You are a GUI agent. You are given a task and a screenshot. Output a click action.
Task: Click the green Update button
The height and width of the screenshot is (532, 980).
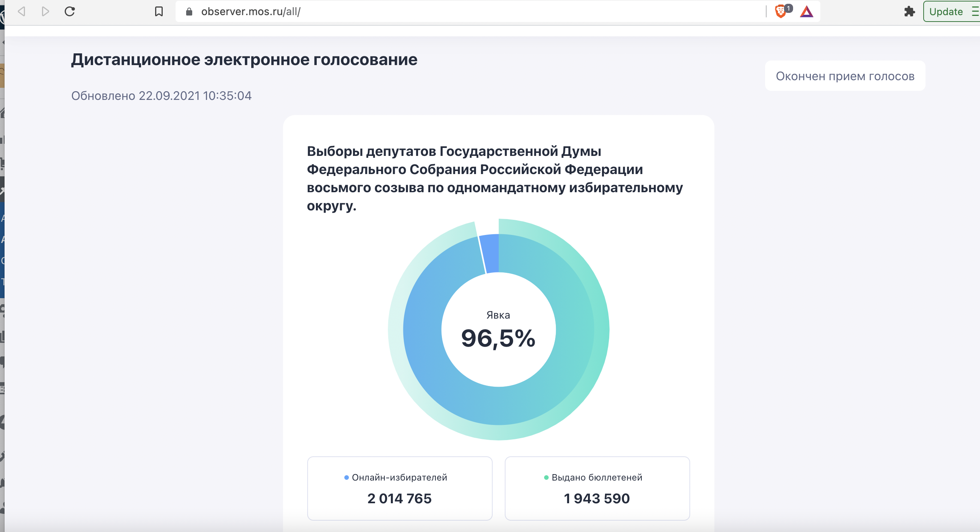point(946,11)
